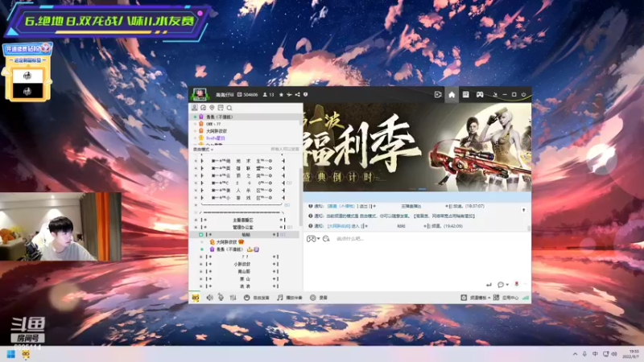
Task: Show hidden system tray icons chevron
Action: 575,354
